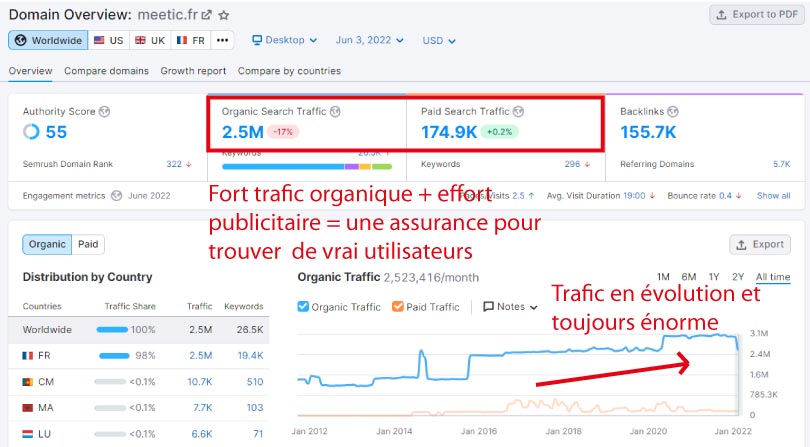Viewport: 810px width, 447px height.
Task: Open the USD currency dropdown
Action: click(439, 40)
